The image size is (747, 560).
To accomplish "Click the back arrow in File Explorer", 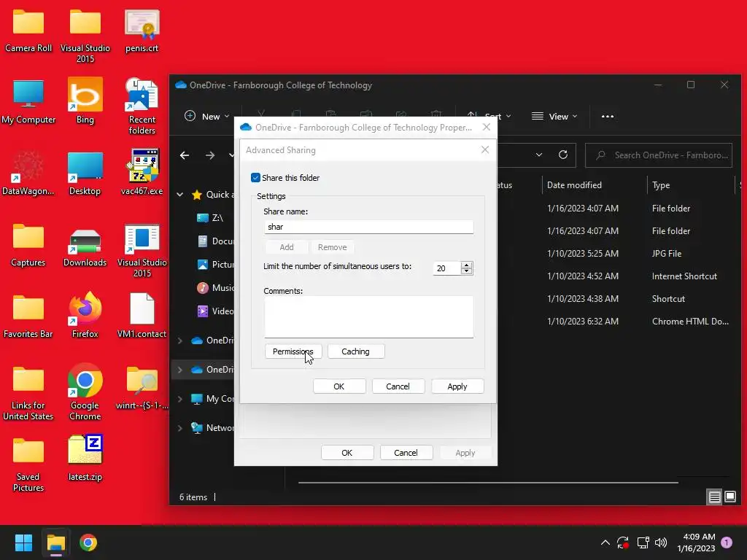I will pyautogui.click(x=185, y=155).
